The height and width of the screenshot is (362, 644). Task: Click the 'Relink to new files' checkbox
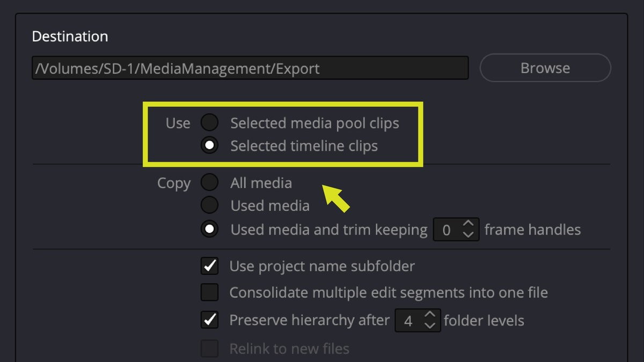(x=209, y=349)
